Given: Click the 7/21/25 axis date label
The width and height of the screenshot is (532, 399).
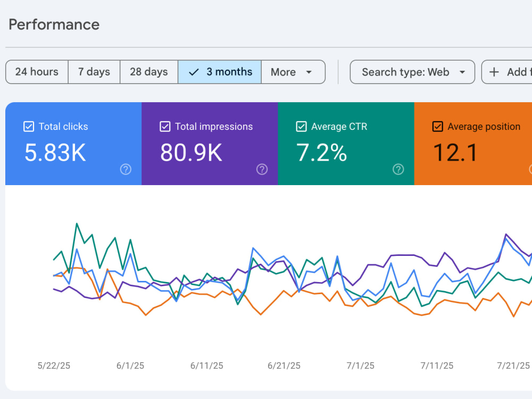Looking at the screenshot, I should (513, 366).
